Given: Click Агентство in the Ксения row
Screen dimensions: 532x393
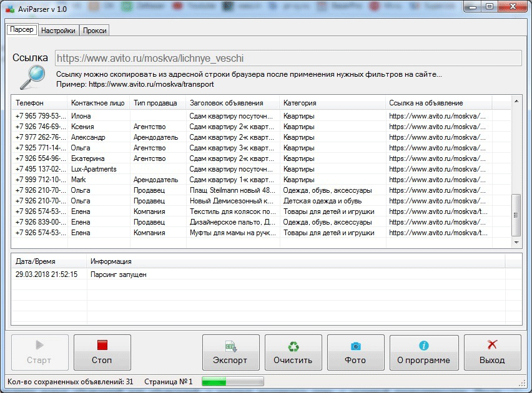Looking at the screenshot, I should point(150,127).
